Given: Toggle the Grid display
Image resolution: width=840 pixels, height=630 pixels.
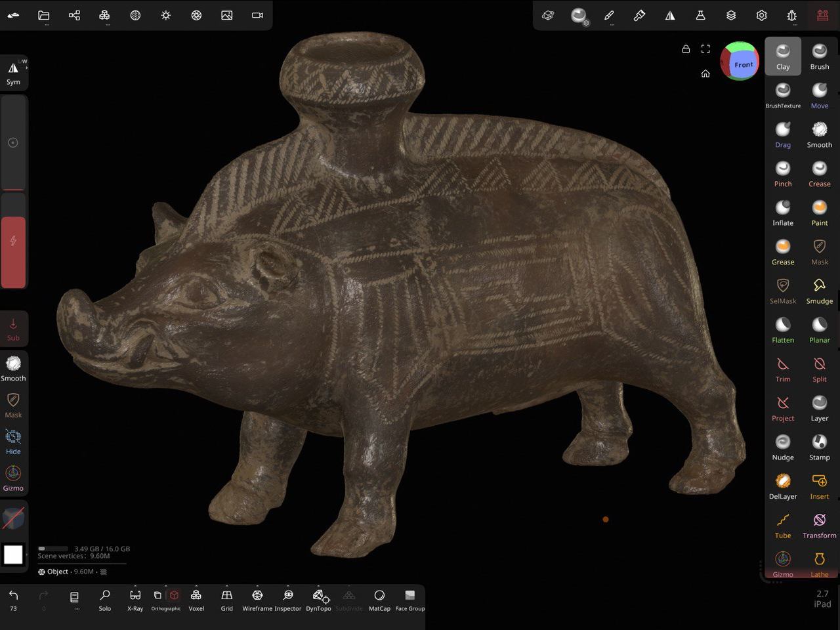Looking at the screenshot, I should coord(226,599).
